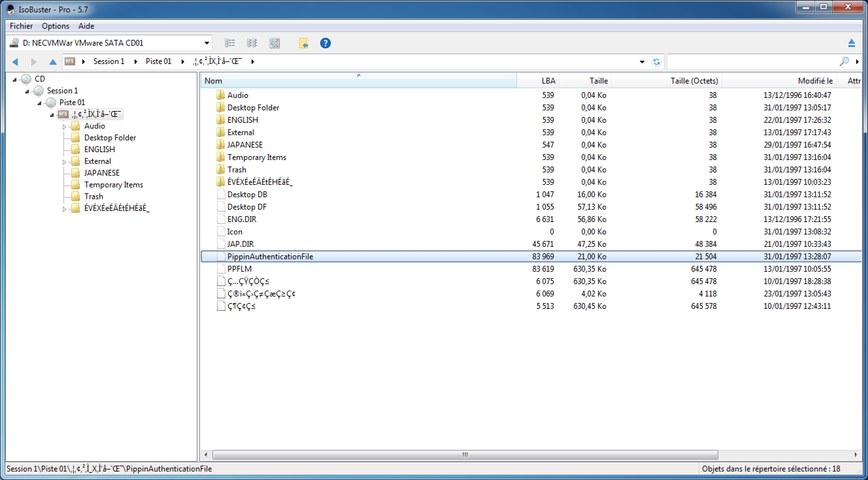Viewport: 868px width, 480px height.
Task: Click the Temporary Items folder row in list
Action: pos(531,157)
